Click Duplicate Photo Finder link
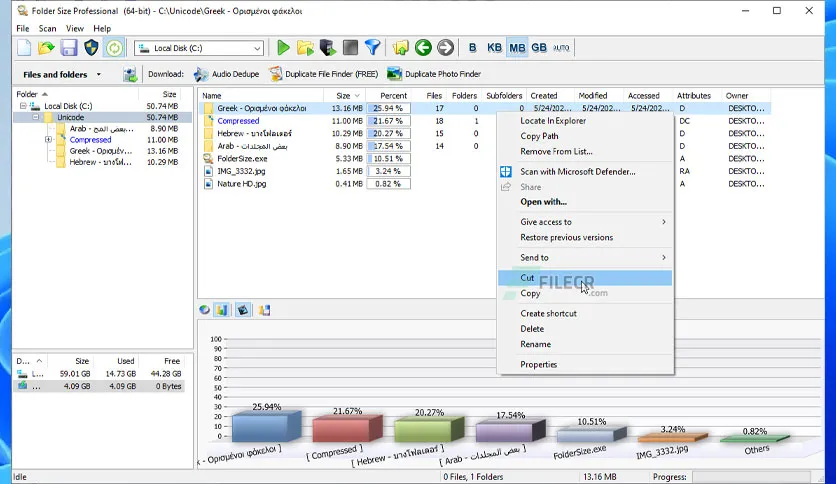The height and width of the screenshot is (484, 836). [x=434, y=74]
